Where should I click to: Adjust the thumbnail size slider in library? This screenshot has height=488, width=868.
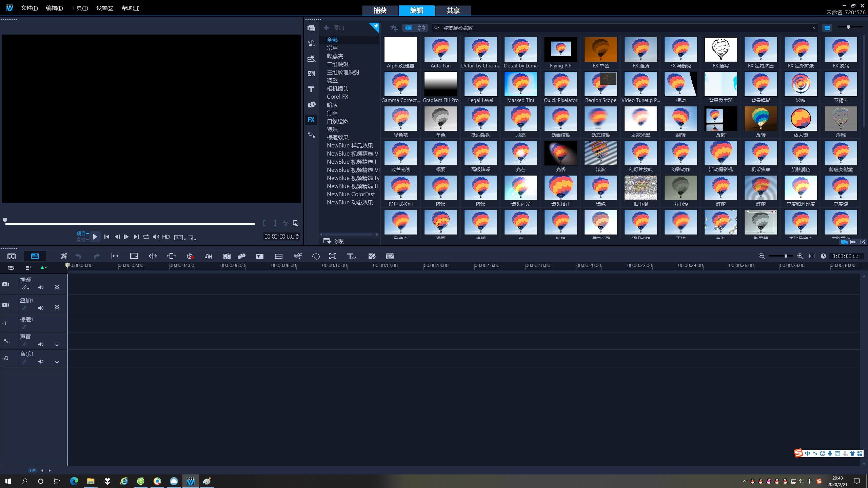(850, 27)
